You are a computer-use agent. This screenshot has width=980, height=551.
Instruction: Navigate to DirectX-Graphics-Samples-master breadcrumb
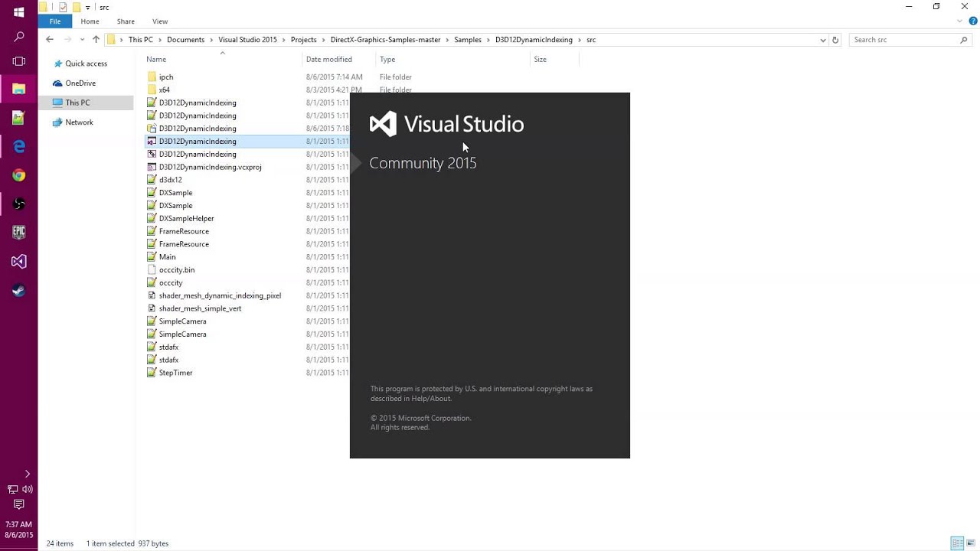coord(385,40)
